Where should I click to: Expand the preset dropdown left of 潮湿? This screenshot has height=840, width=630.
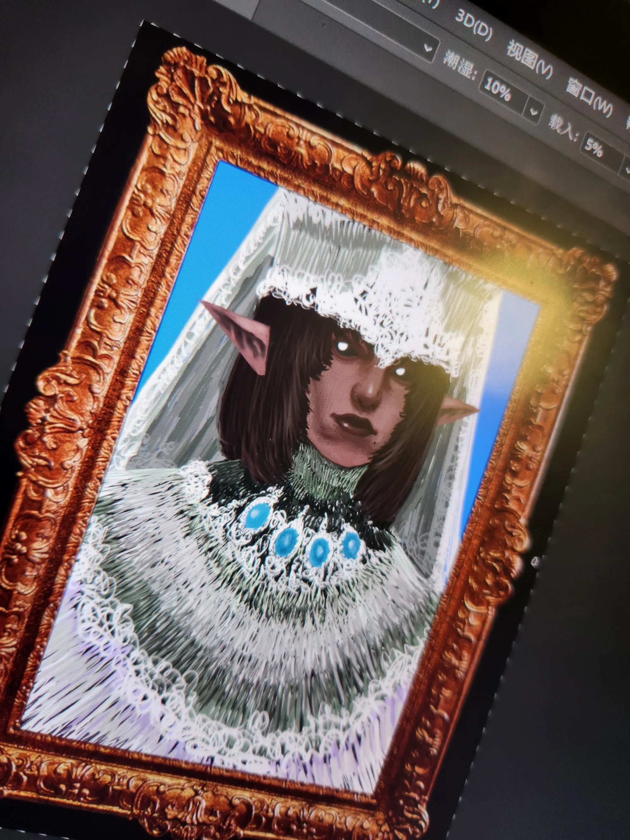[x=428, y=48]
